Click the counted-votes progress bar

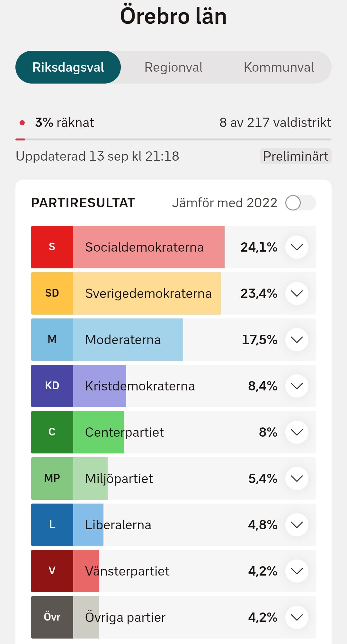point(173,139)
